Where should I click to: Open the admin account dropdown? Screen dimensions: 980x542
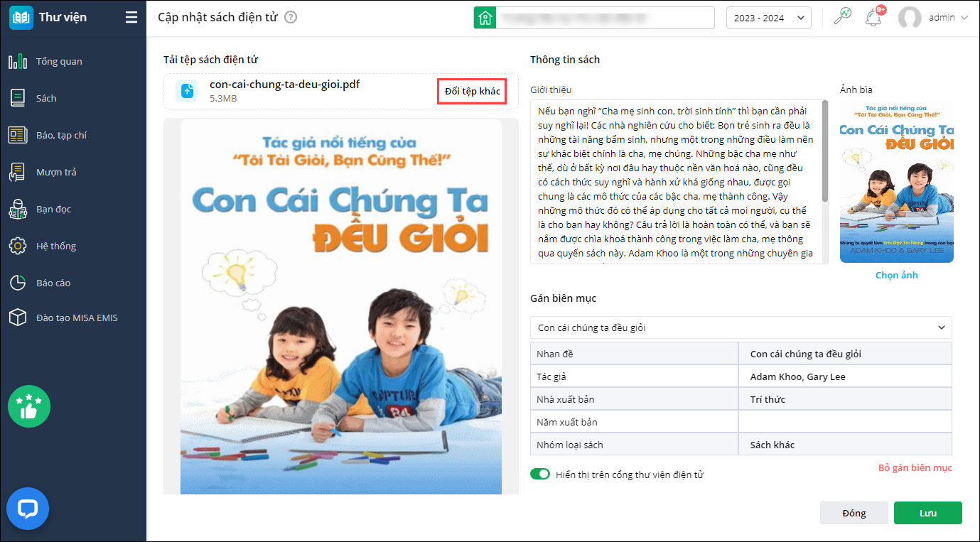click(933, 18)
